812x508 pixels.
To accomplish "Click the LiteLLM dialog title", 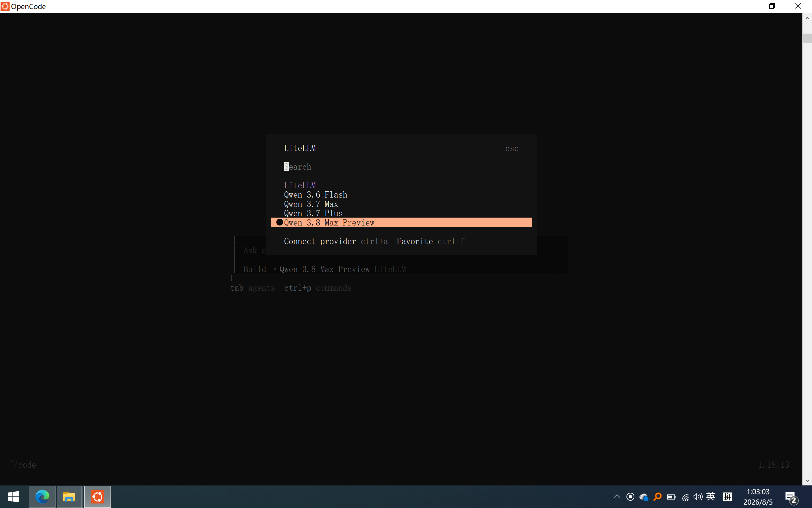I will [x=300, y=148].
